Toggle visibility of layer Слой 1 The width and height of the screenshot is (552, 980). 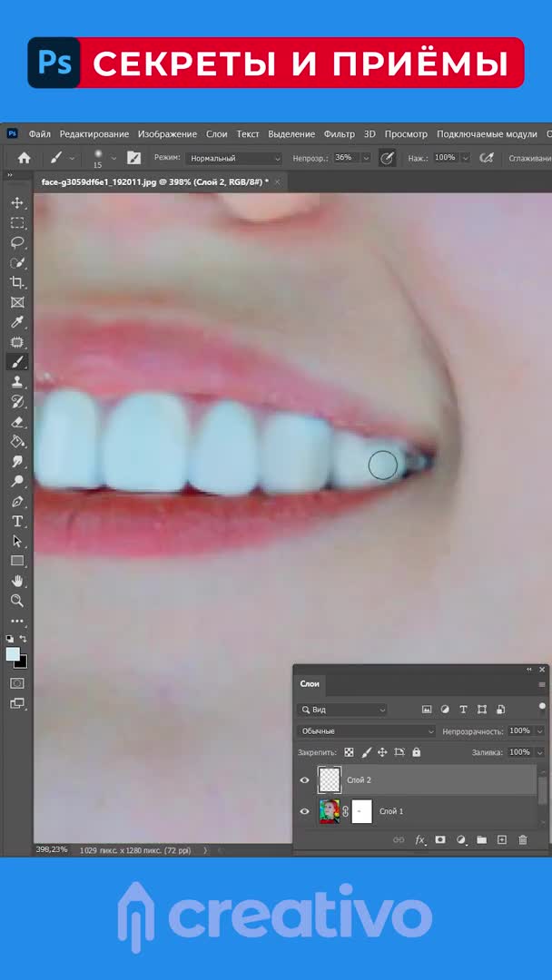pos(304,811)
